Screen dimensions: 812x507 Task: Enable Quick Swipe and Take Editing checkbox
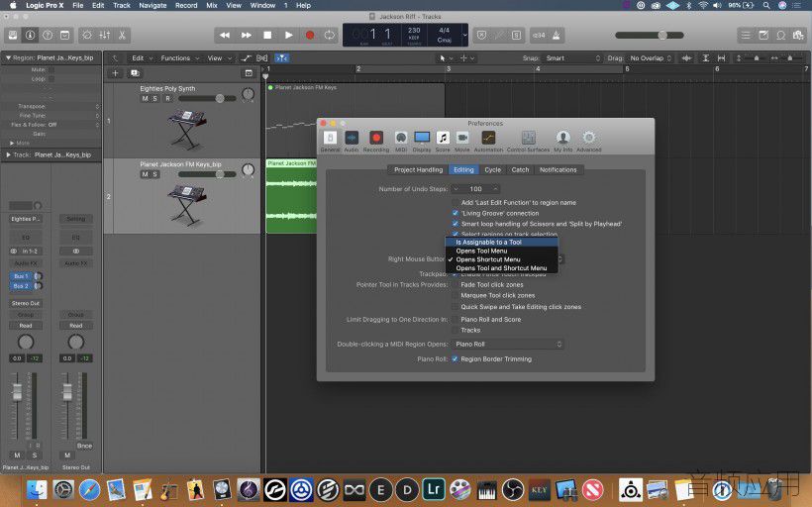pos(456,307)
